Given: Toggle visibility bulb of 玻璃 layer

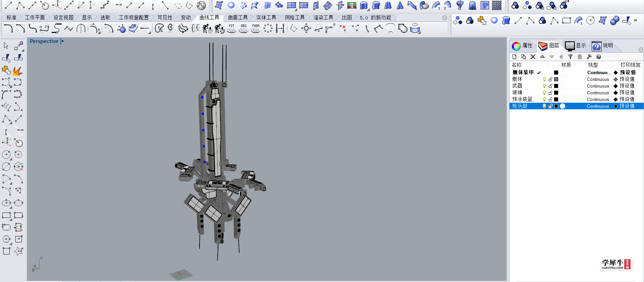Looking at the screenshot, I should click(x=544, y=93).
